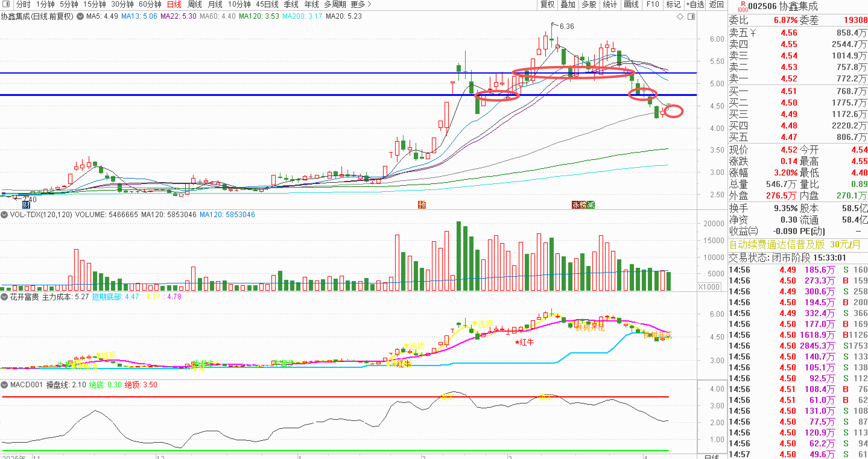The width and height of the screenshot is (868, 459).
Task: Click the X1000 volume unit label
Action: point(709,287)
